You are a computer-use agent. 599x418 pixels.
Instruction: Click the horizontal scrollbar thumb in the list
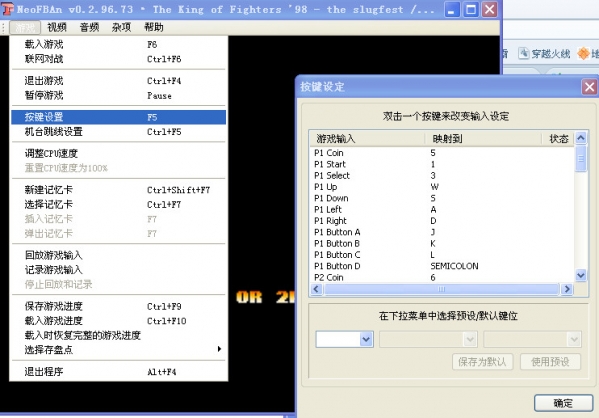click(x=441, y=289)
